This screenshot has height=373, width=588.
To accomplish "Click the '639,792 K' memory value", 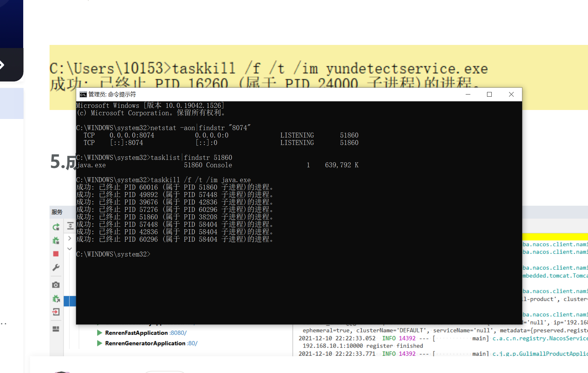I will point(342,165).
